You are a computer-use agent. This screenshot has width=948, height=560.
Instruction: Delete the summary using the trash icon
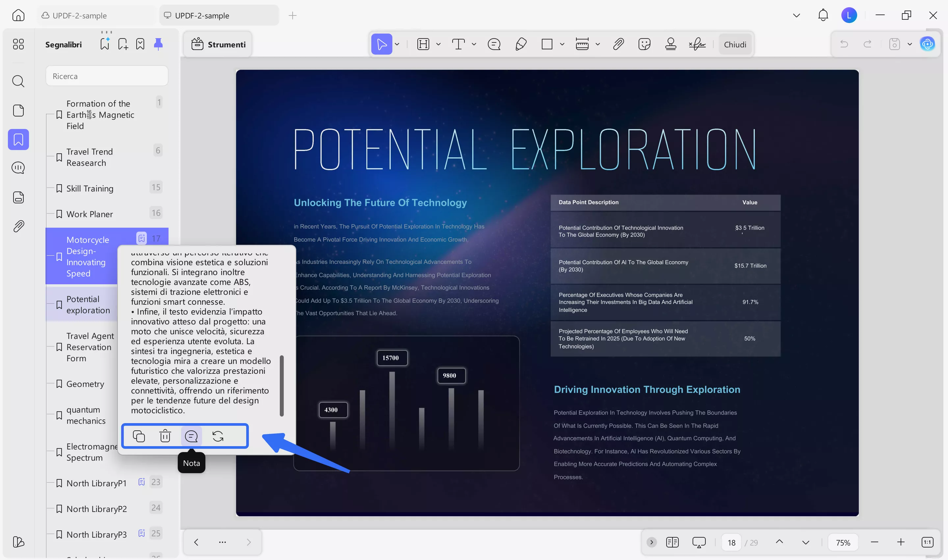click(x=165, y=436)
